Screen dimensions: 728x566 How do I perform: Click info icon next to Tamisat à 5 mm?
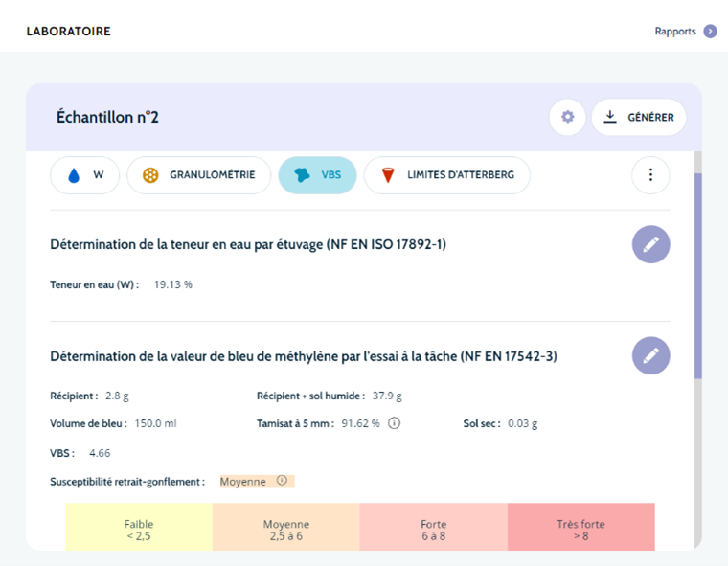[x=394, y=423]
